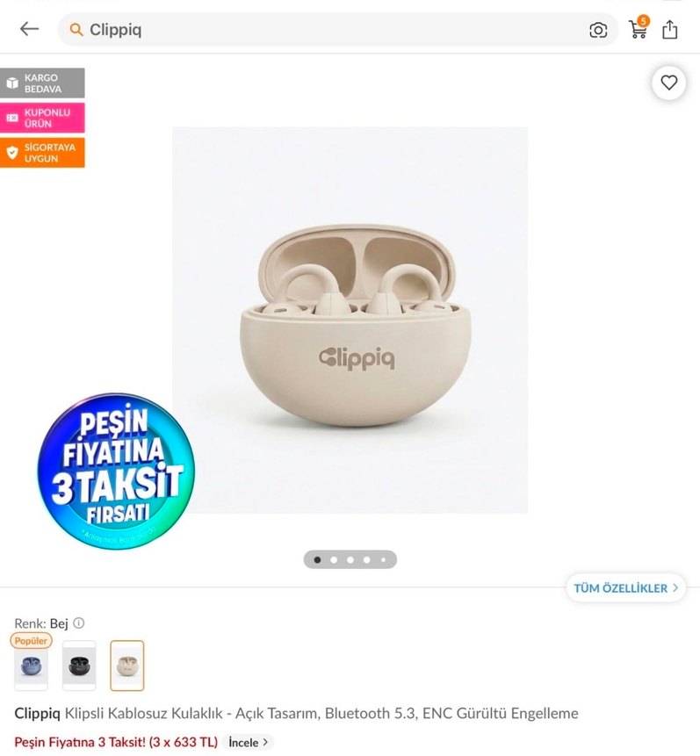
Task: Tap the Kuponlu Ürün badge
Action: 42,118
